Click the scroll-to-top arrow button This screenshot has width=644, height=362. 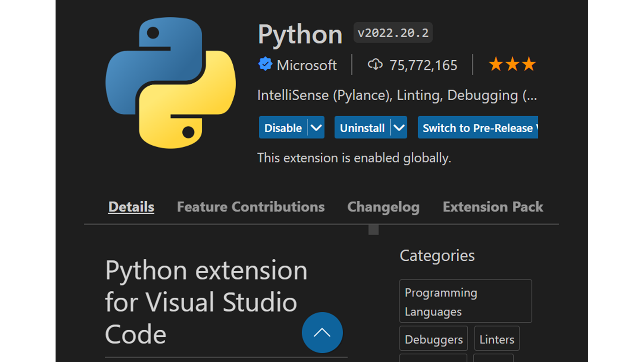pos(322,333)
